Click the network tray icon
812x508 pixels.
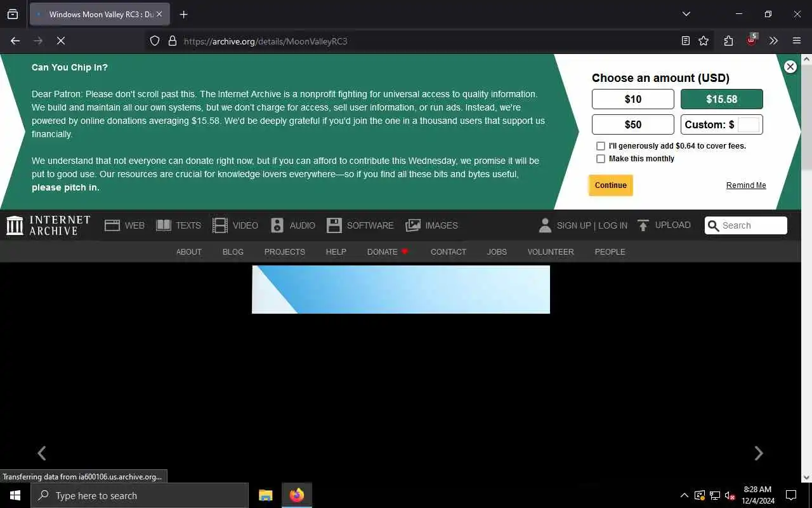[x=714, y=495]
